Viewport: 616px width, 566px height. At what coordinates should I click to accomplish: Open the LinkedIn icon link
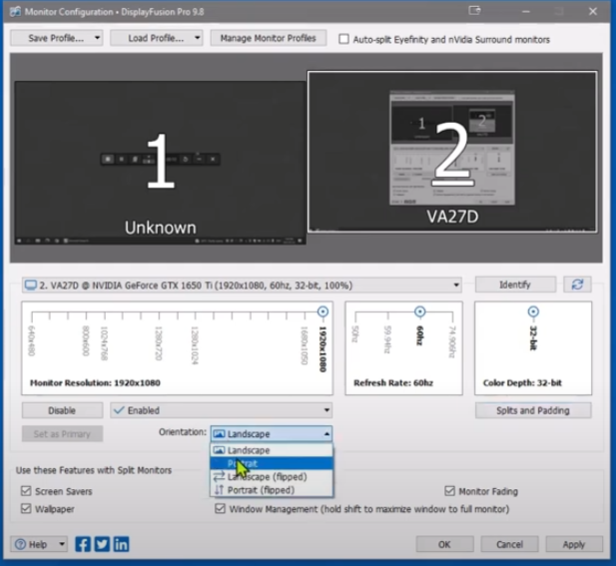[121, 544]
